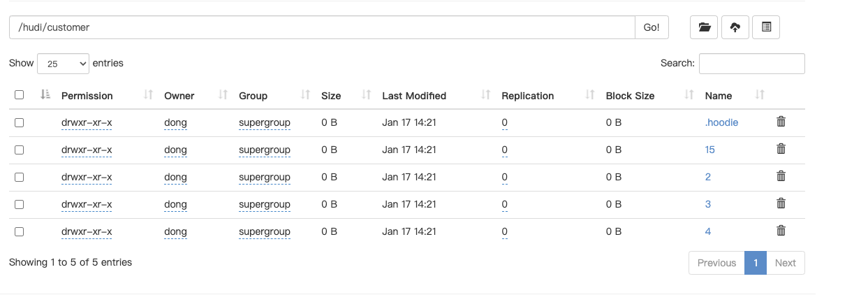
Task: Check the box for the .hoodie row
Action: pos(20,122)
